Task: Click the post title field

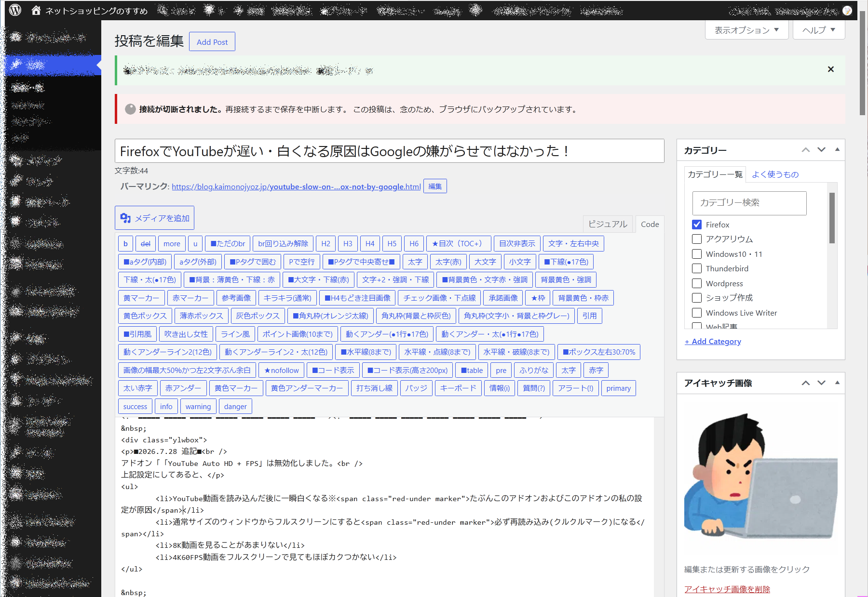Action: point(389,151)
